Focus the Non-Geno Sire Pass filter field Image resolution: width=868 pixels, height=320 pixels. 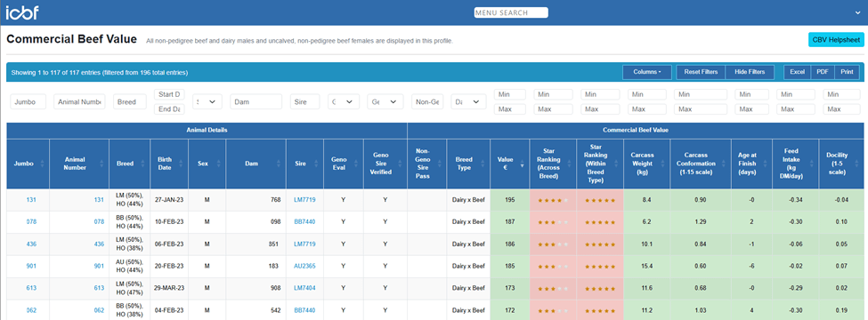[x=427, y=101]
